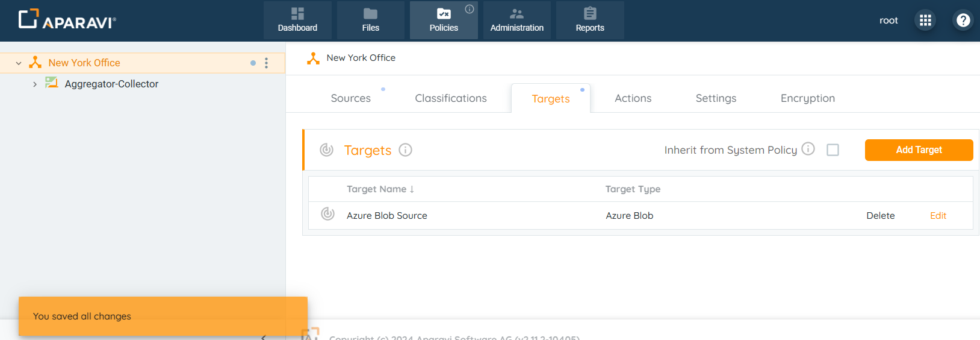The height and width of the screenshot is (340, 980).
Task: Open the Reports section
Action: pyautogui.click(x=589, y=20)
